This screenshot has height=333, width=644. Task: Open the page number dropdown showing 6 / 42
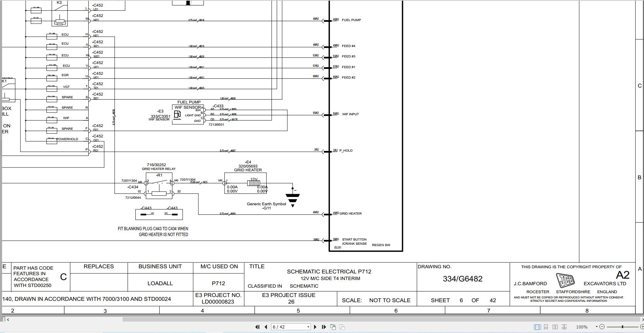[308, 327]
